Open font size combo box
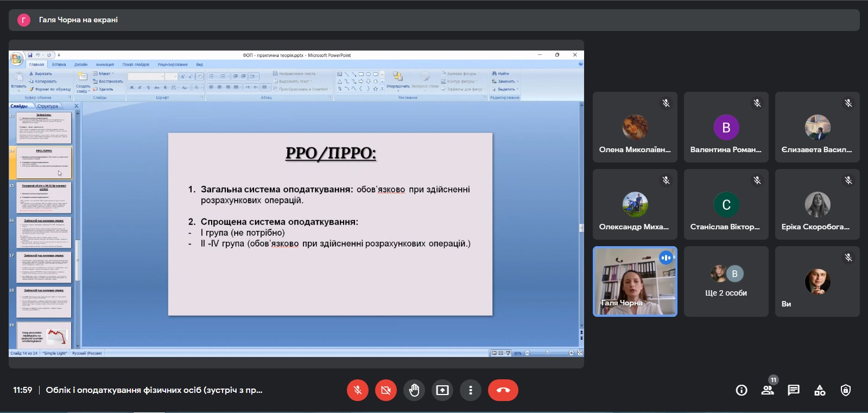 (x=171, y=77)
